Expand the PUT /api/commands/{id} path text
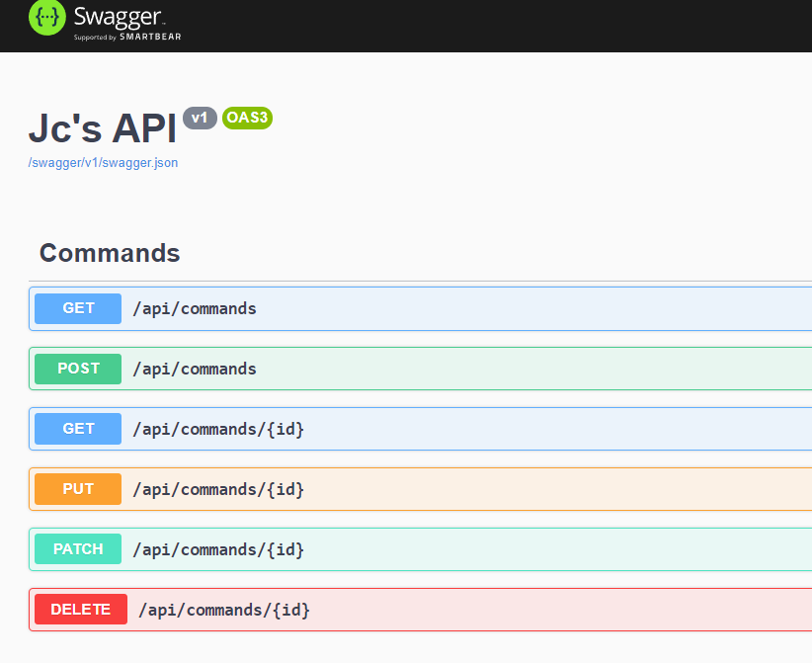Viewport: 812px width, 663px height. click(x=218, y=489)
